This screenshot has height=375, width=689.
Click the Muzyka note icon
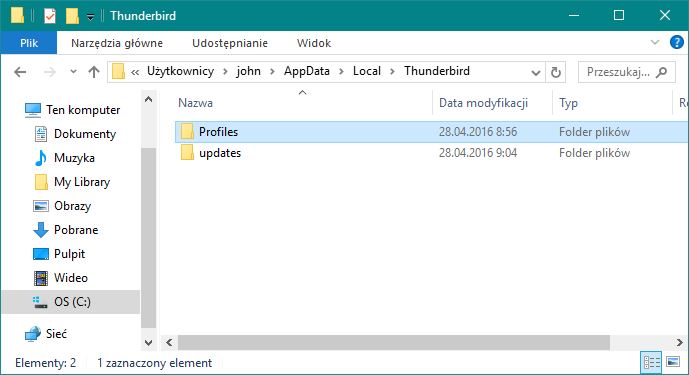40,158
